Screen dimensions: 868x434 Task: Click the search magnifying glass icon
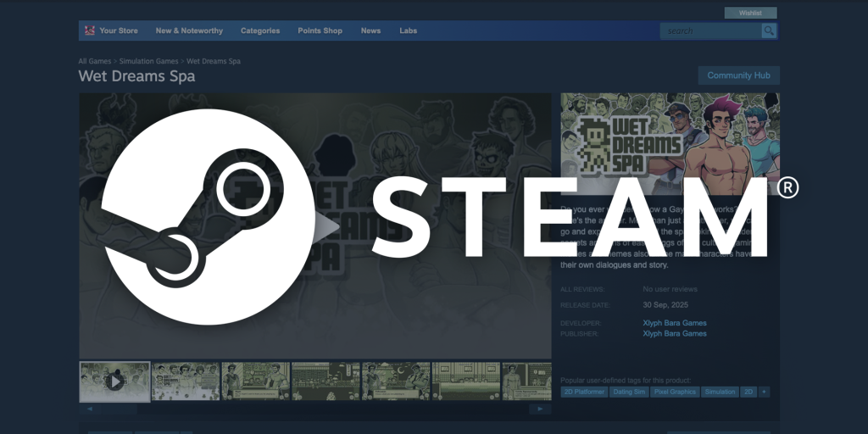[769, 31]
